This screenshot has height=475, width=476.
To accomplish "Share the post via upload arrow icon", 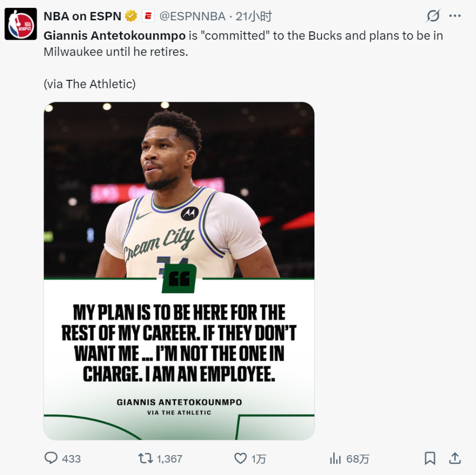I will pyautogui.click(x=455, y=458).
